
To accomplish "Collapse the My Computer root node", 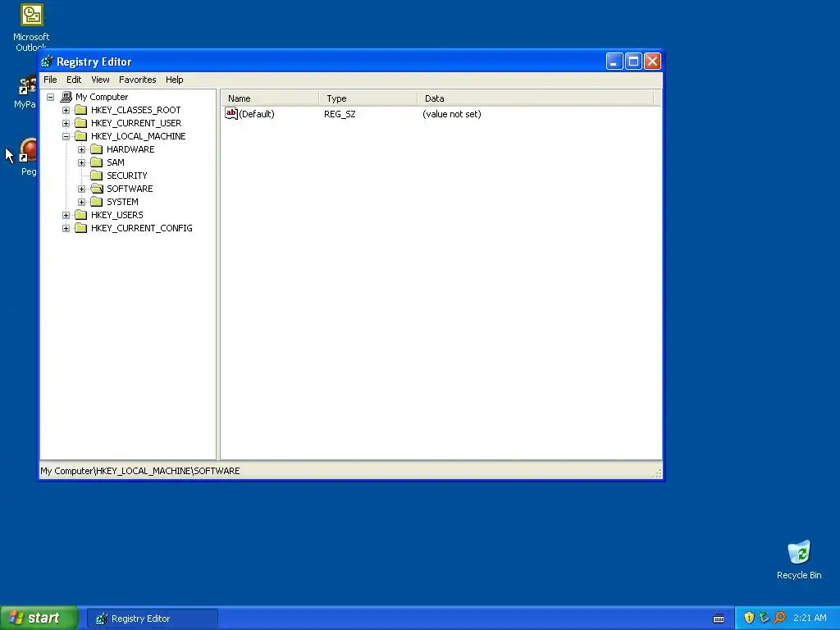I will (x=50, y=97).
